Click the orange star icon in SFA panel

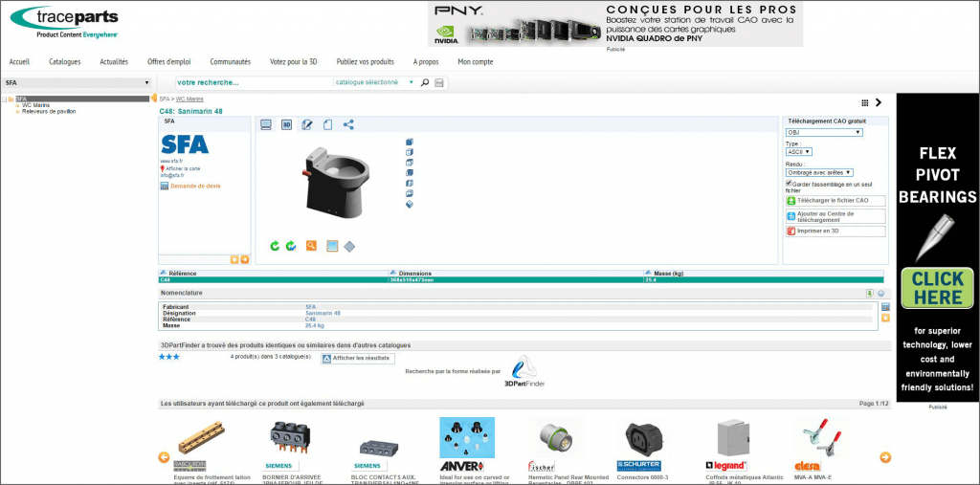tap(234, 259)
